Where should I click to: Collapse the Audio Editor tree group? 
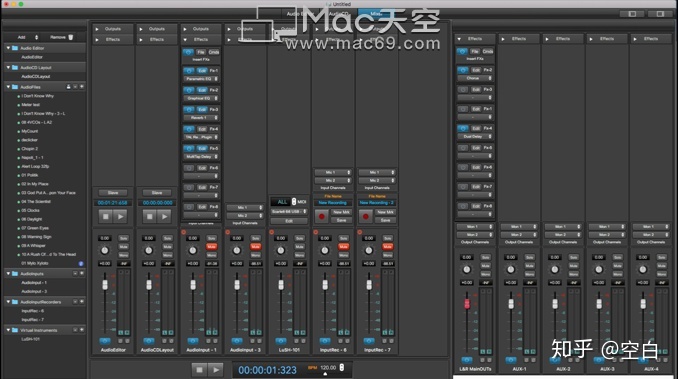point(8,48)
